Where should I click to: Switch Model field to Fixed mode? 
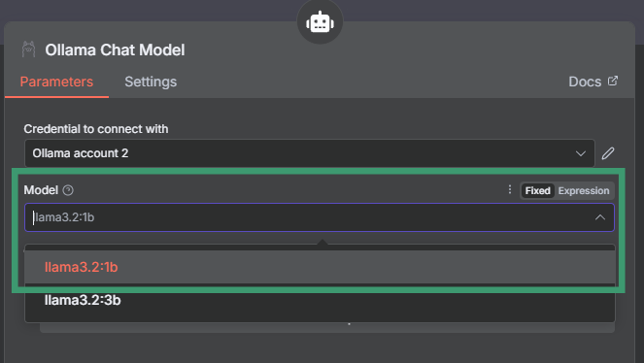(x=537, y=191)
